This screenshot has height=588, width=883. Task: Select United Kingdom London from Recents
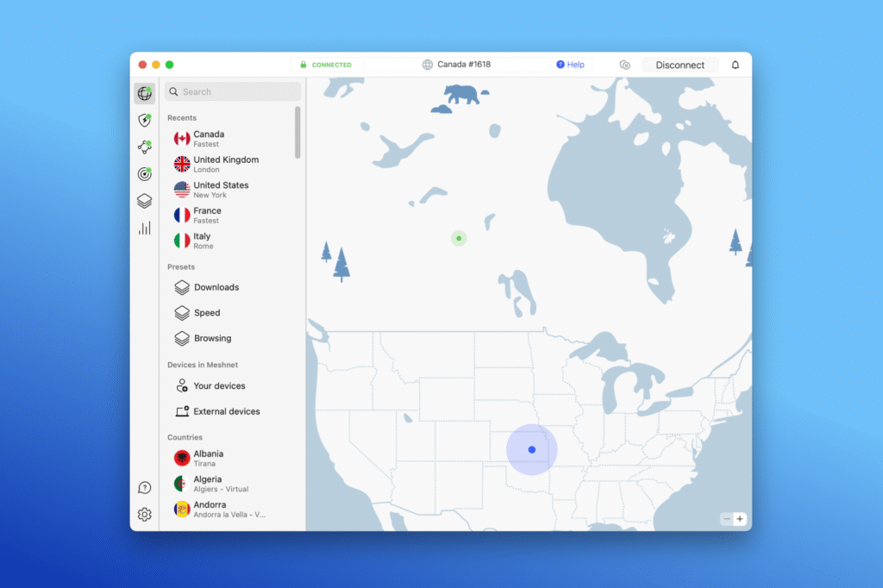(226, 164)
